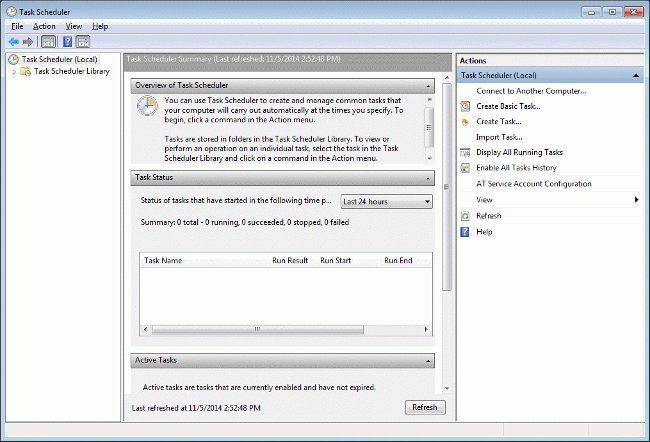Screen dimensions: 650x442
Task: Click the task list scroll-left arrow
Action: 145,330
